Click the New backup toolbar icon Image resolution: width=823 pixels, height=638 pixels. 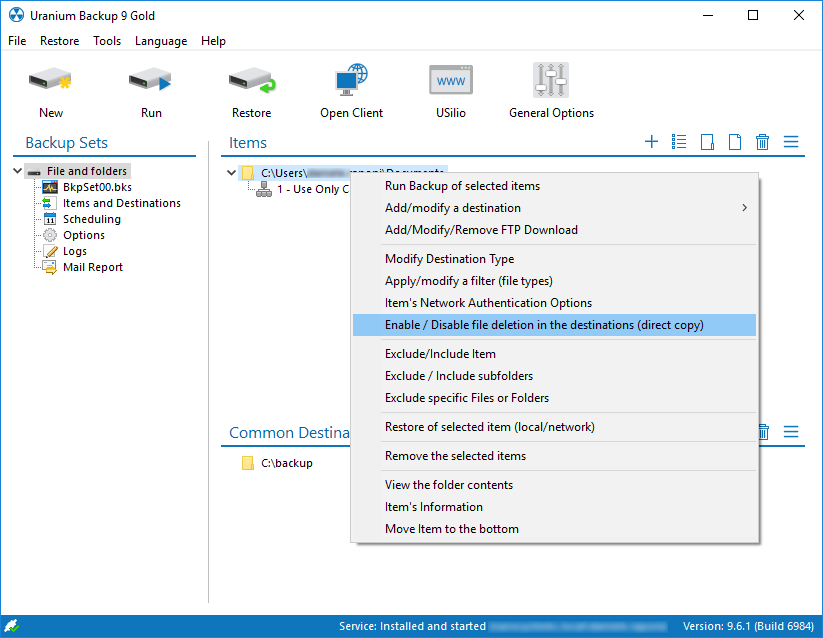tap(50, 81)
